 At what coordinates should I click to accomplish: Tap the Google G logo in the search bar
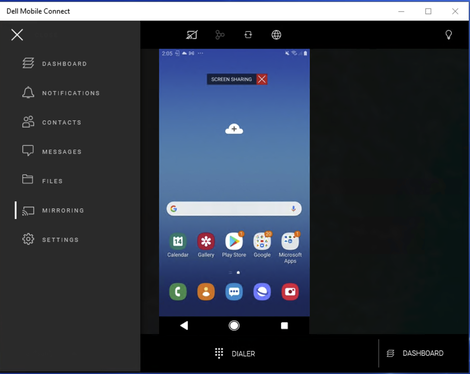pyautogui.click(x=174, y=209)
